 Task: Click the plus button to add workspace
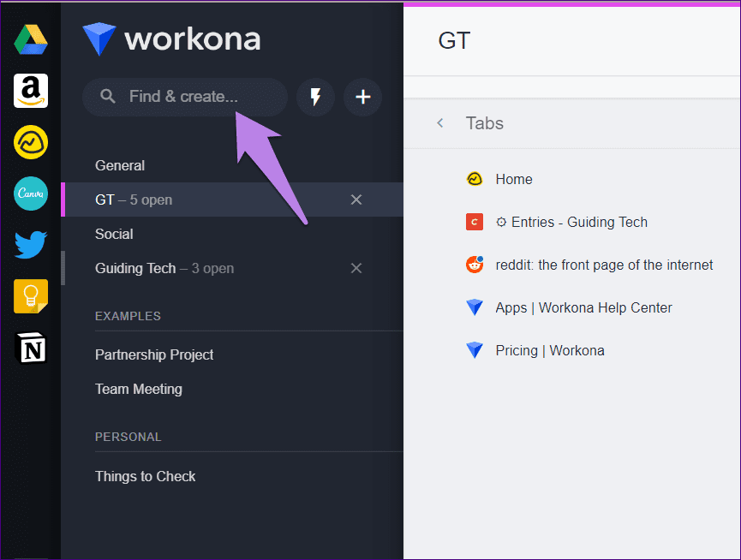point(362,97)
